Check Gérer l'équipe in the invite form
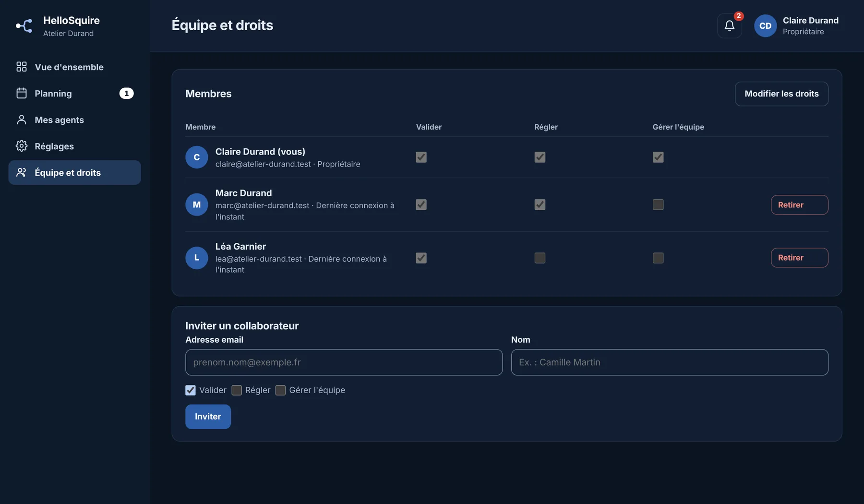The image size is (864, 504). 280,390
